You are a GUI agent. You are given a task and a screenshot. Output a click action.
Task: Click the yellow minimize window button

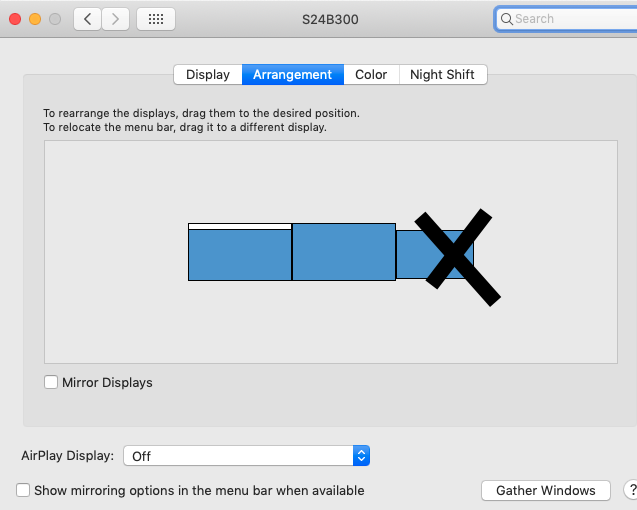pyautogui.click(x=35, y=19)
